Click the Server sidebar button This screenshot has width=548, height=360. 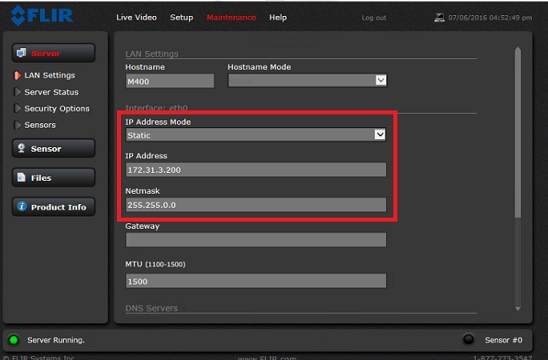pyautogui.click(x=53, y=53)
